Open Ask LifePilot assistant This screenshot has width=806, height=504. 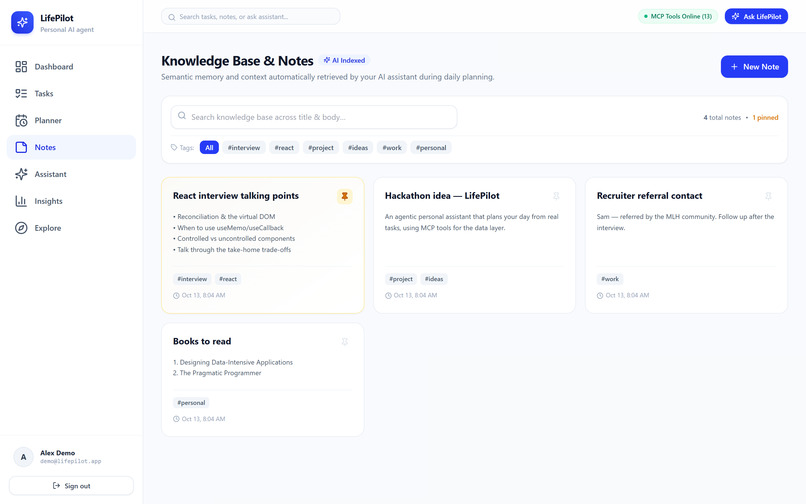(756, 16)
